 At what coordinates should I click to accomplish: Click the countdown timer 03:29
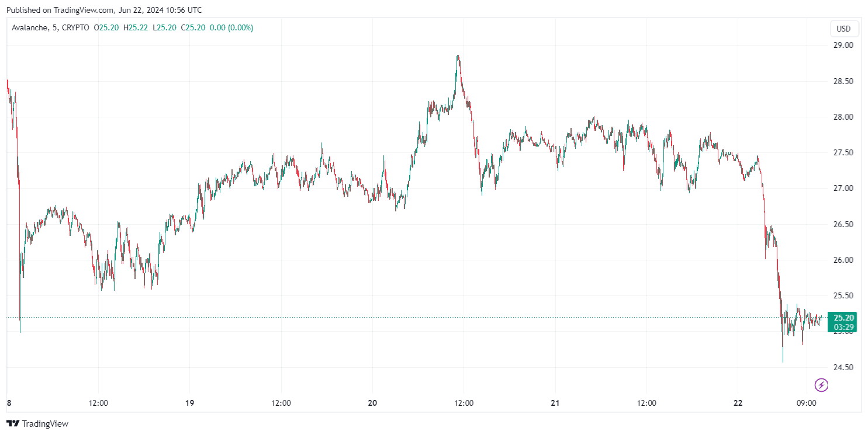(x=843, y=327)
